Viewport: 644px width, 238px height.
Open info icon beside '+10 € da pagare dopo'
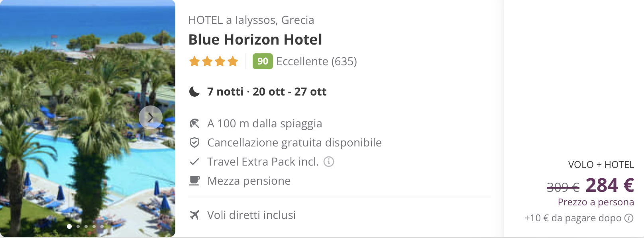tap(629, 218)
